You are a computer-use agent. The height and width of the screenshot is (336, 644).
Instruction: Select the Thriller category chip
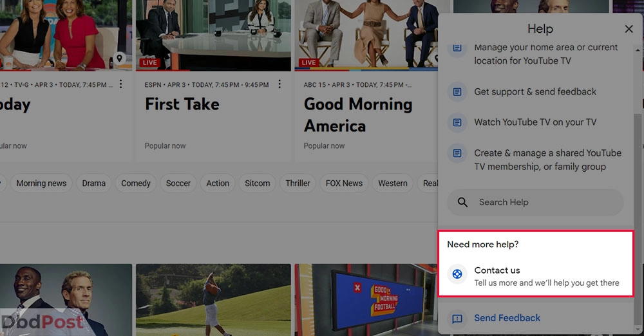[298, 183]
